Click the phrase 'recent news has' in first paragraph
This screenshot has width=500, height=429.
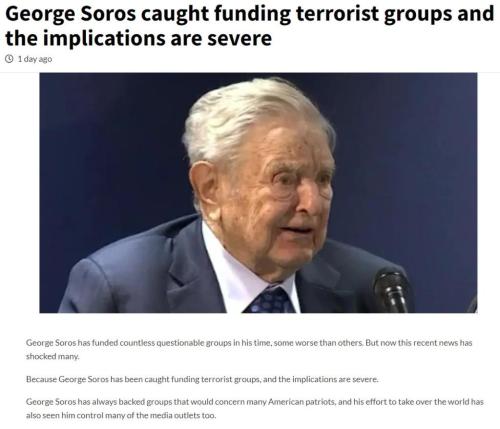[443, 343]
